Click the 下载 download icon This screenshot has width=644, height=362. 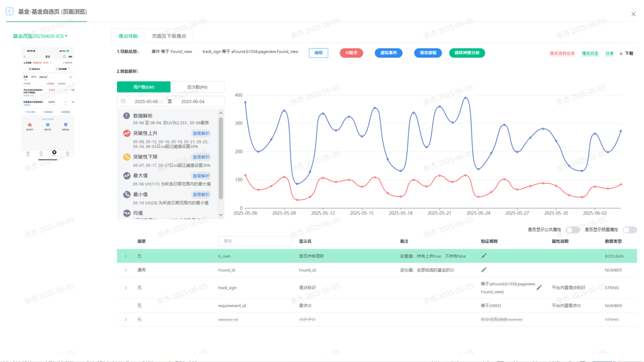coord(621,53)
